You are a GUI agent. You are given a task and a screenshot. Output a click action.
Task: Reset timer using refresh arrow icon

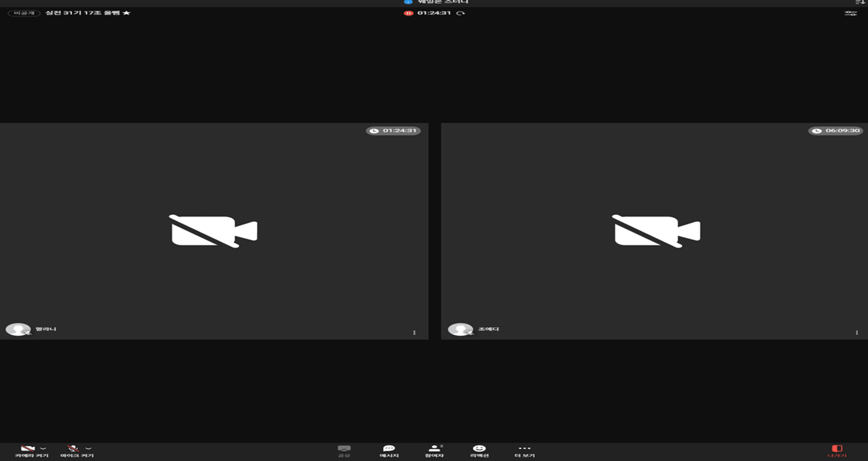click(461, 13)
